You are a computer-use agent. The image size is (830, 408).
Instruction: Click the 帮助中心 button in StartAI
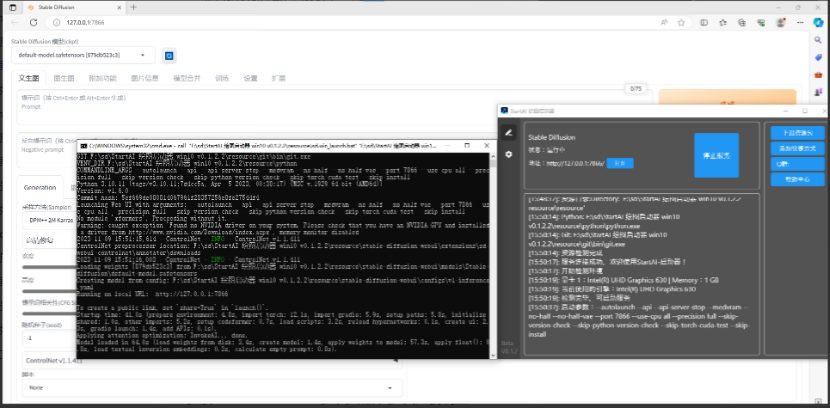(x=797, y=180)
